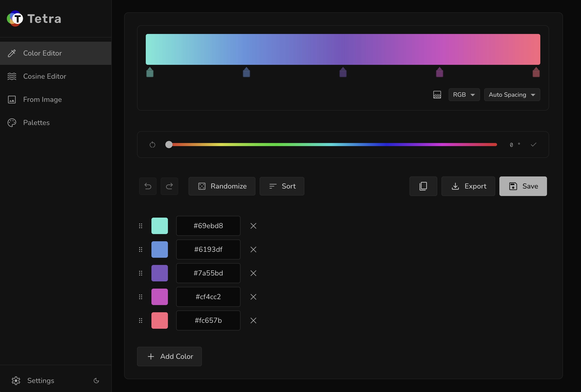Remove the #fc657b color

point(253,320)
